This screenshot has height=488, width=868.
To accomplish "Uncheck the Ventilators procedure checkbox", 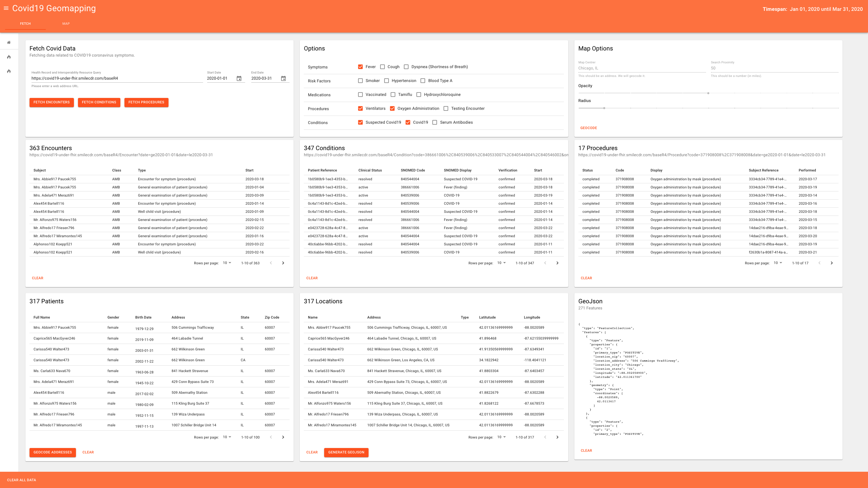I will click(360, 108).
